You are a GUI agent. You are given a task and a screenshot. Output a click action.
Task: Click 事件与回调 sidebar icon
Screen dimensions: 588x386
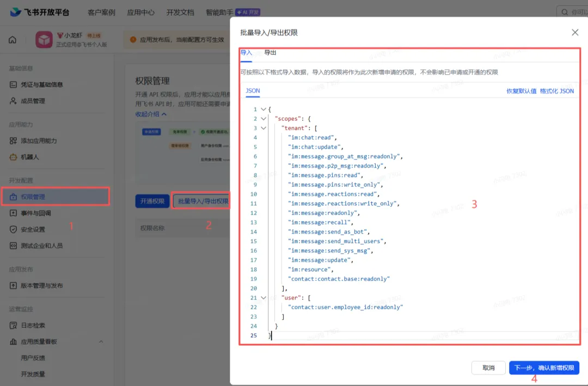point(13,213)
